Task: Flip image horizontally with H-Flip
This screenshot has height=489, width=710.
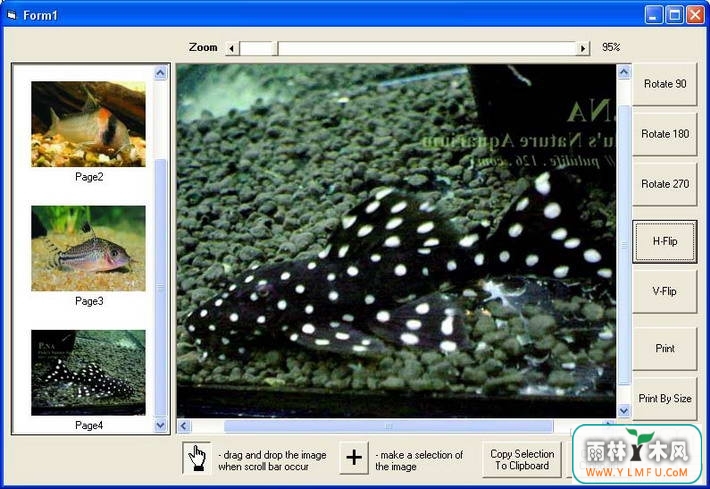Action: 664,241
